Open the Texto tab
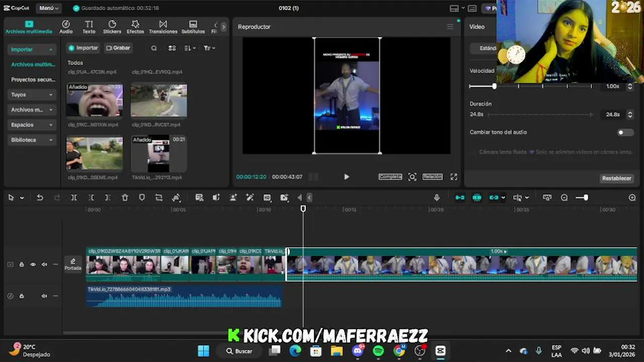Viewport: 644px width, 362px height. pos(89,27)
